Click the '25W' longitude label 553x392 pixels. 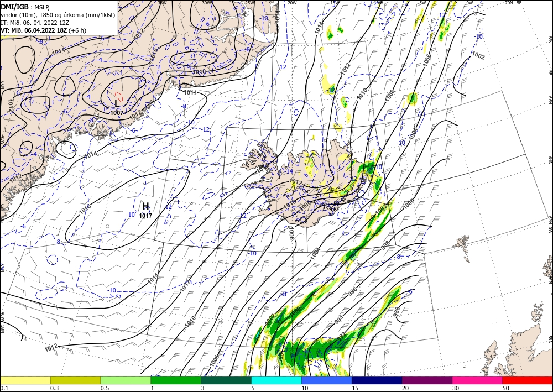pos(249,3)
